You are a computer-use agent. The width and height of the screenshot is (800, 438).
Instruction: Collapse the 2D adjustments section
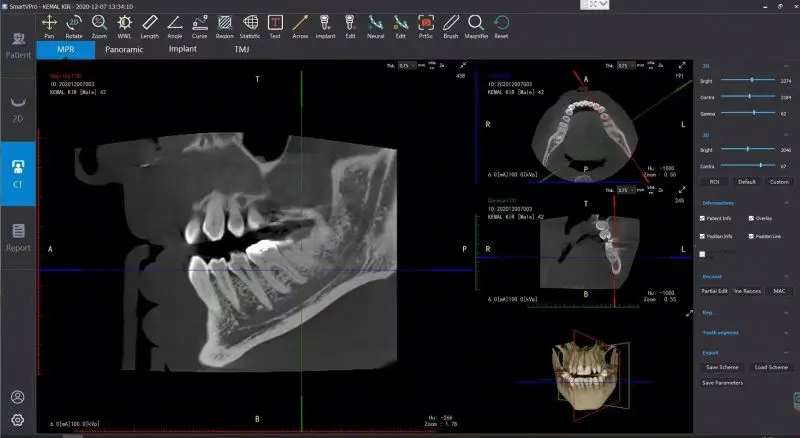786,66
